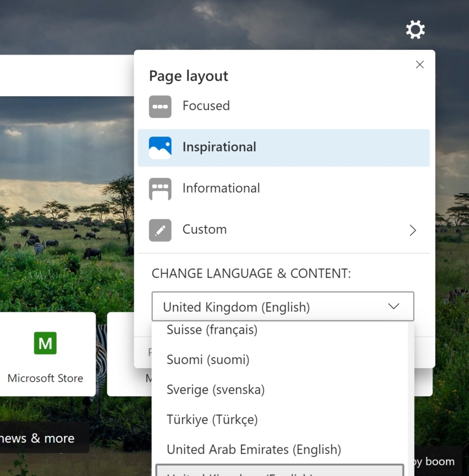Image resolution: width=469 pixels, height=476 pixels.
Task: Select the Focused layout label
Action: coord(206,106)
